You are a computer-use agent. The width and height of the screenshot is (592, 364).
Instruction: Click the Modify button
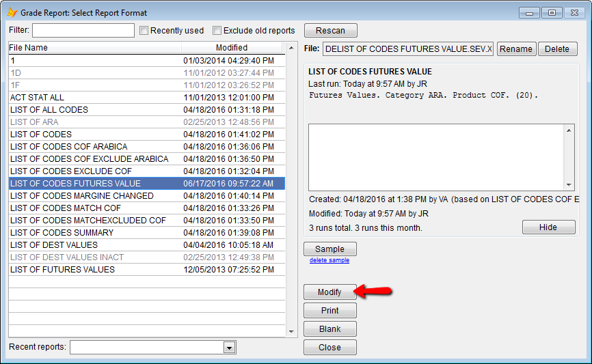coord(330,292)
